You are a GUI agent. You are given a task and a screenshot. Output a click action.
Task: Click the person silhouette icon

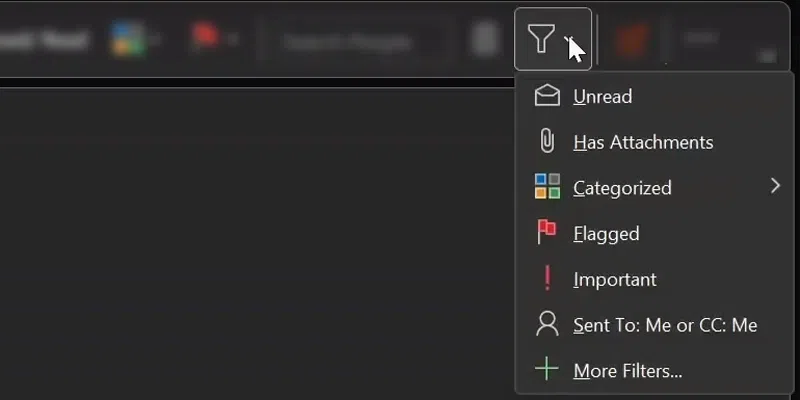[547, 324]
